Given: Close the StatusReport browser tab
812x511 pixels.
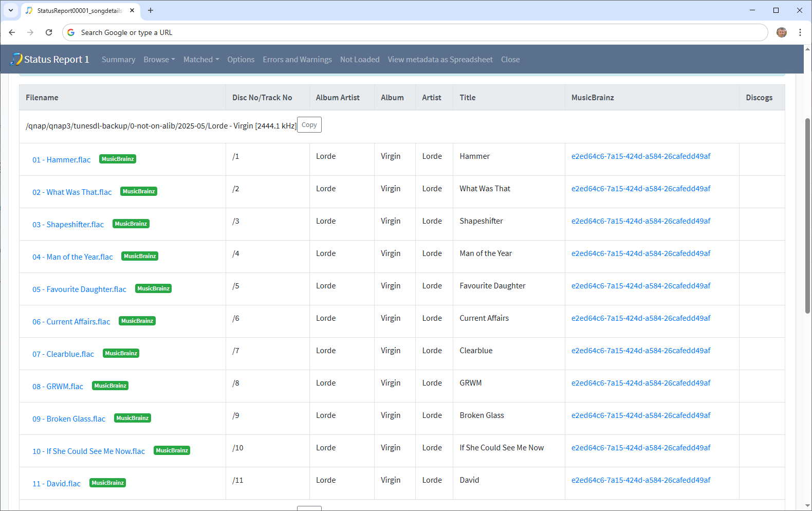Looking at the screenshot, I should pos(132,10).
